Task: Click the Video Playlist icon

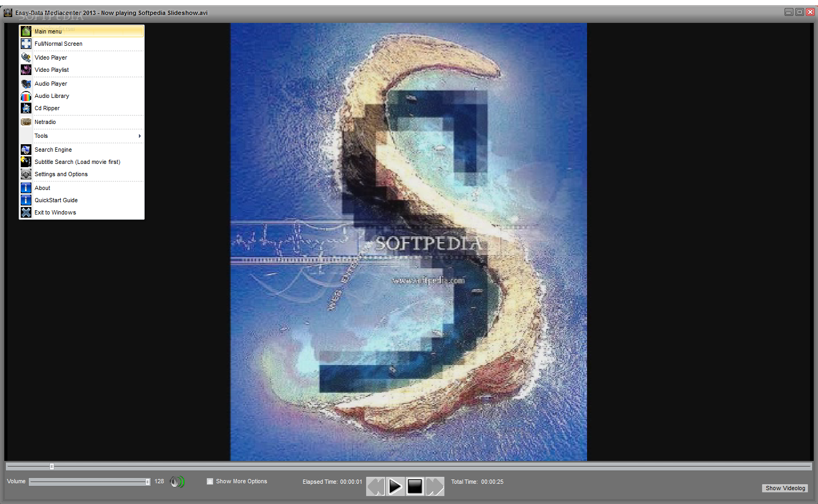Action: click(26, 70)
